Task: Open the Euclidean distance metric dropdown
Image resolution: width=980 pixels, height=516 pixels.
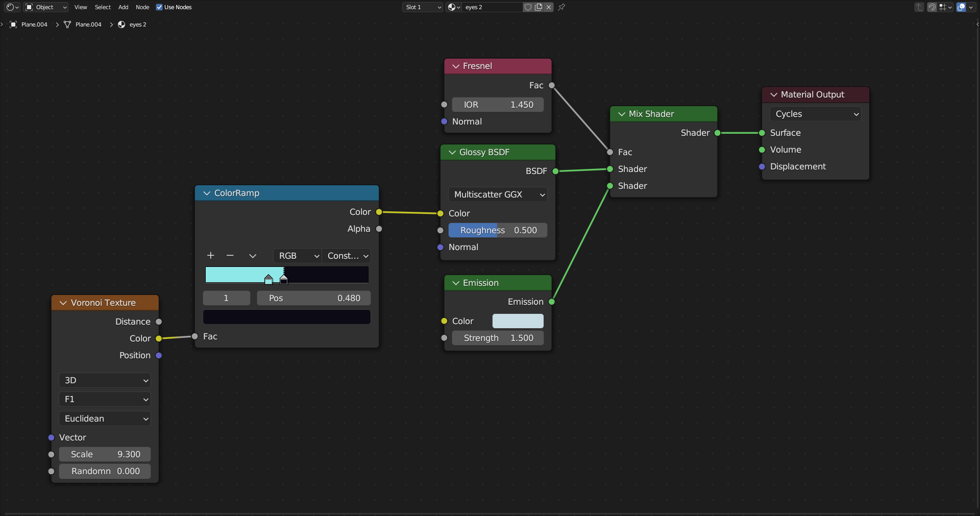Action: click(x=105, y=419)
